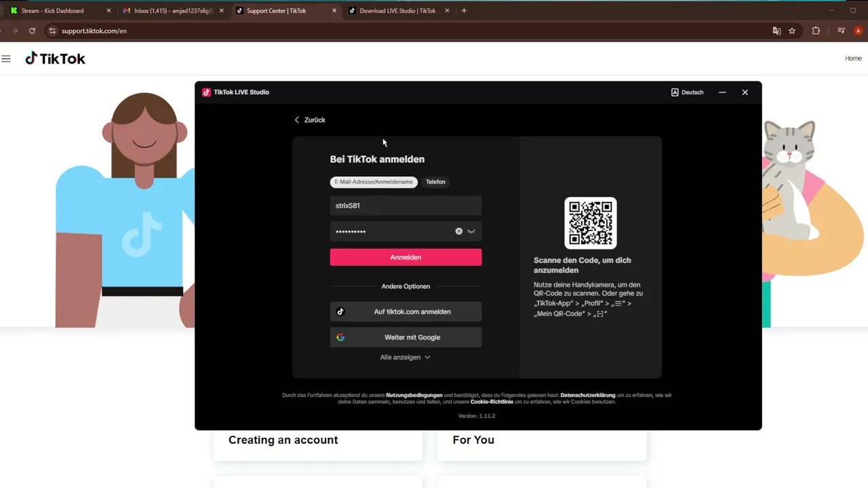868x488 pixels.
Task: Open the browser profile avatar
Action: (x=858, y=30)
